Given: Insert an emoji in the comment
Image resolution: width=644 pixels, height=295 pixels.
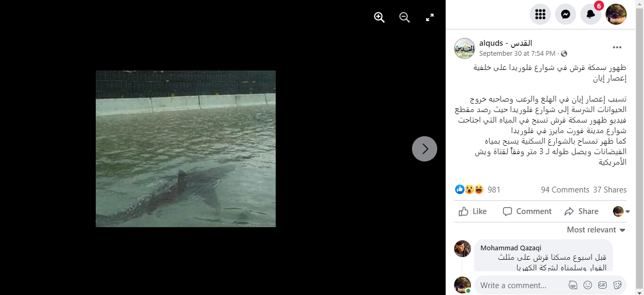Looking at the screenshot, I should 588,285.
